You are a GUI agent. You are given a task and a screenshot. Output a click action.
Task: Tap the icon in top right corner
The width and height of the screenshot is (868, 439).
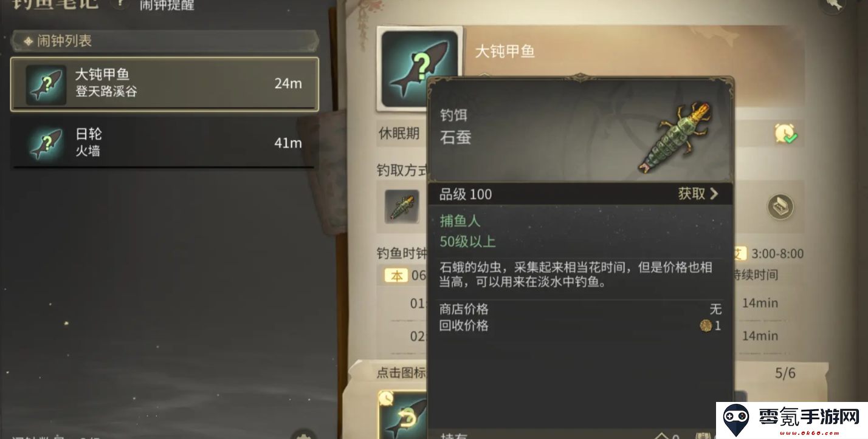833,5
